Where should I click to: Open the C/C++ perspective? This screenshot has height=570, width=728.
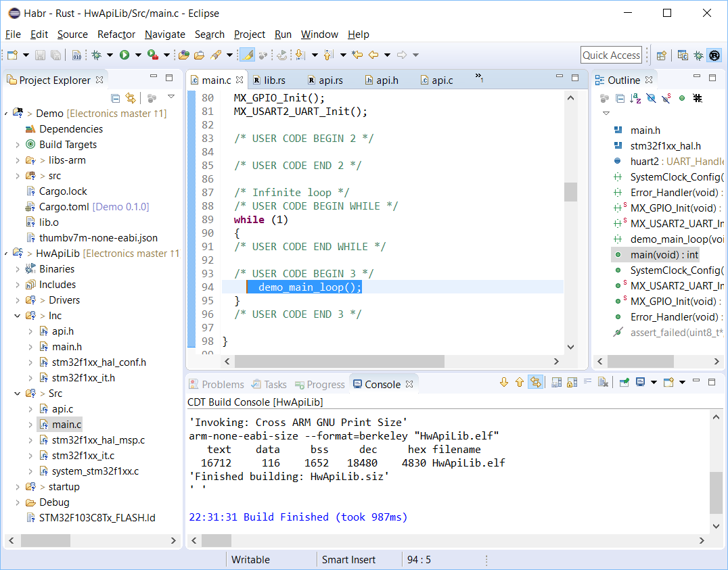[x=683, y=55]
